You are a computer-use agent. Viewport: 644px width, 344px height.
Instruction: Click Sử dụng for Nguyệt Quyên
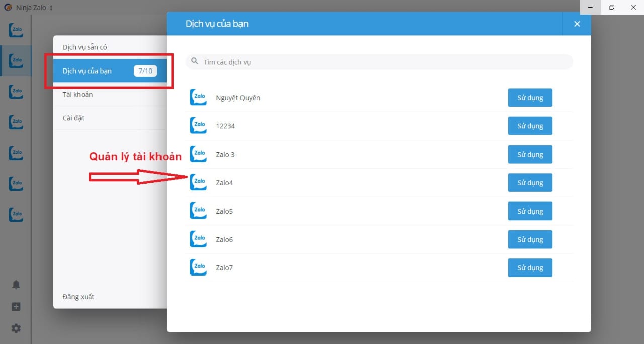[530, 98]
